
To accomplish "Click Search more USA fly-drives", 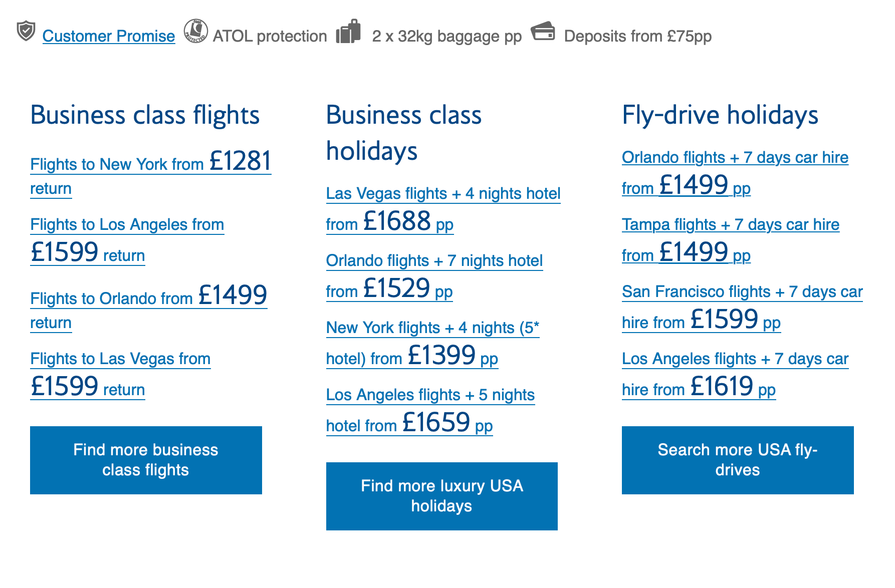I will point(737,460).
